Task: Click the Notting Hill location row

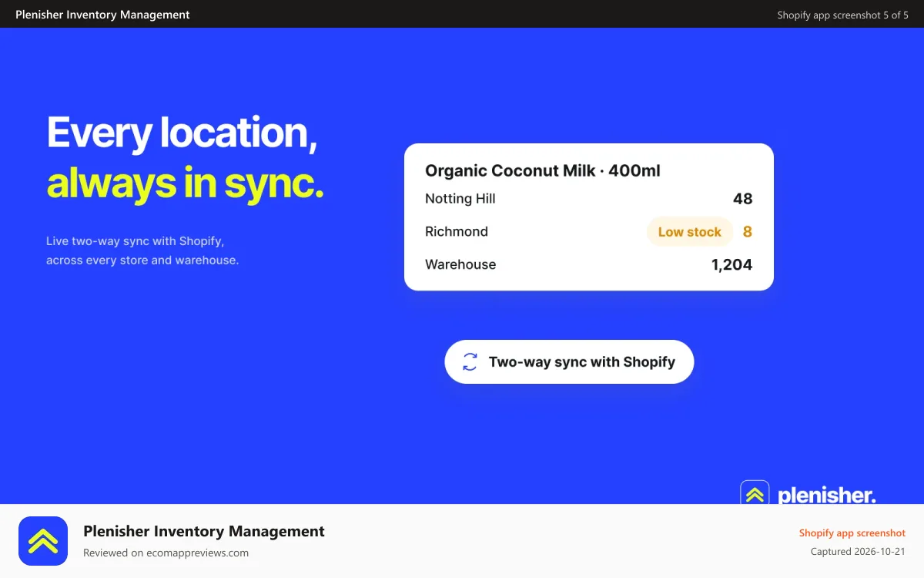Action: coord(588,199)
